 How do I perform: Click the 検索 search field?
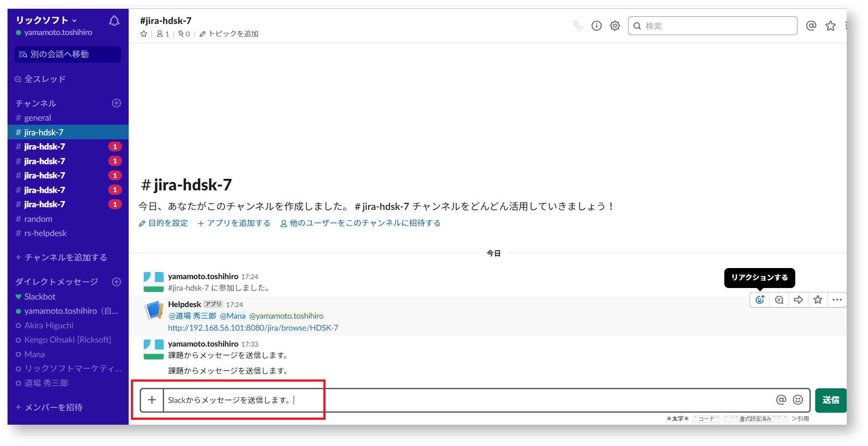point(712,26)
